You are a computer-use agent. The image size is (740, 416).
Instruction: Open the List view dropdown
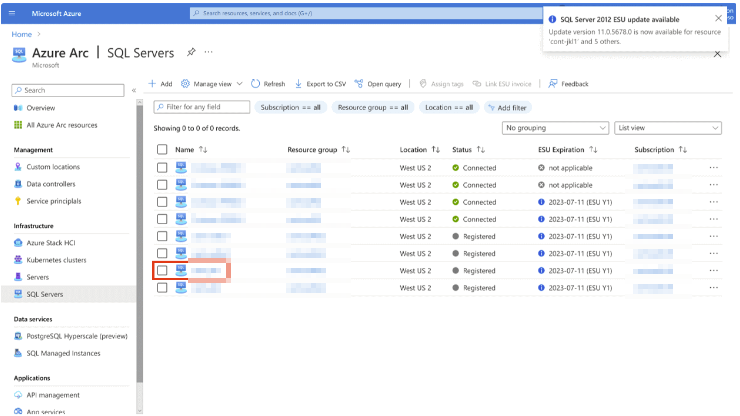click(x=668, y=128)
